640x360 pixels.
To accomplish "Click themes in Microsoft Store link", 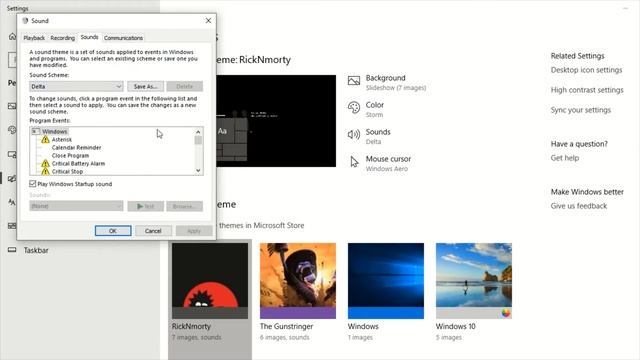I will click(262, 225).
